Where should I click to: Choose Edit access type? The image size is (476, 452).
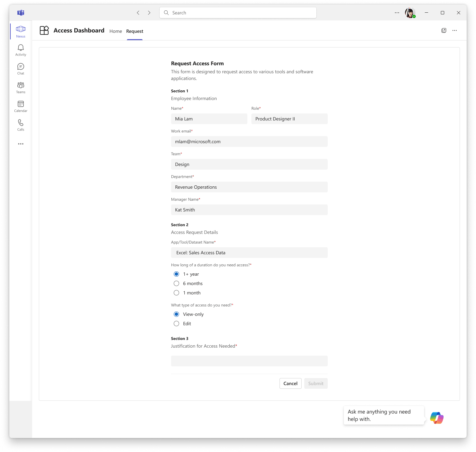coord(176,324)
